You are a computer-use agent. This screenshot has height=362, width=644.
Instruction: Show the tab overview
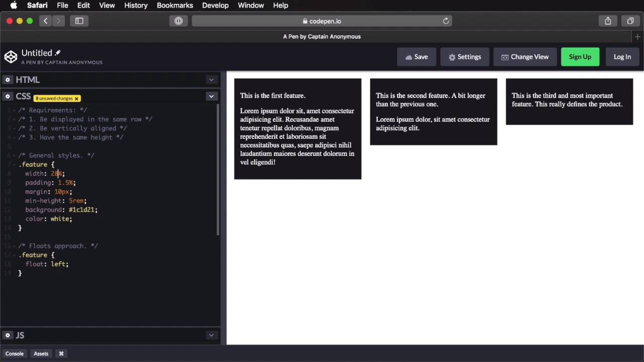[x=630, y=21]
